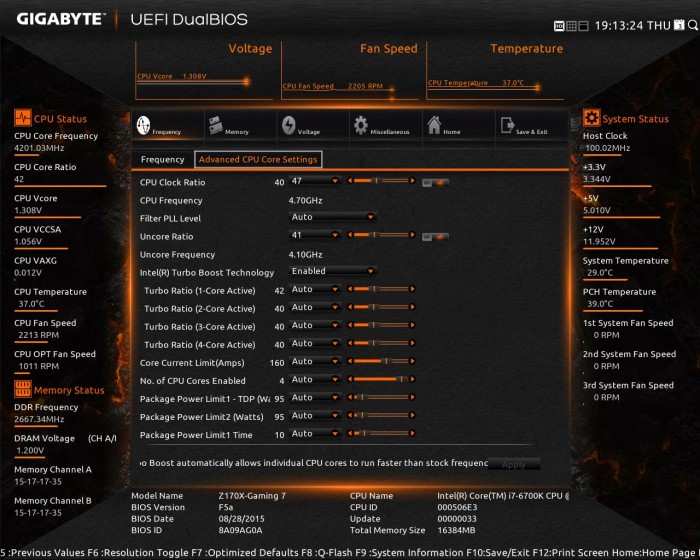Click the 19:13:24 clock display

coord(620,25)
